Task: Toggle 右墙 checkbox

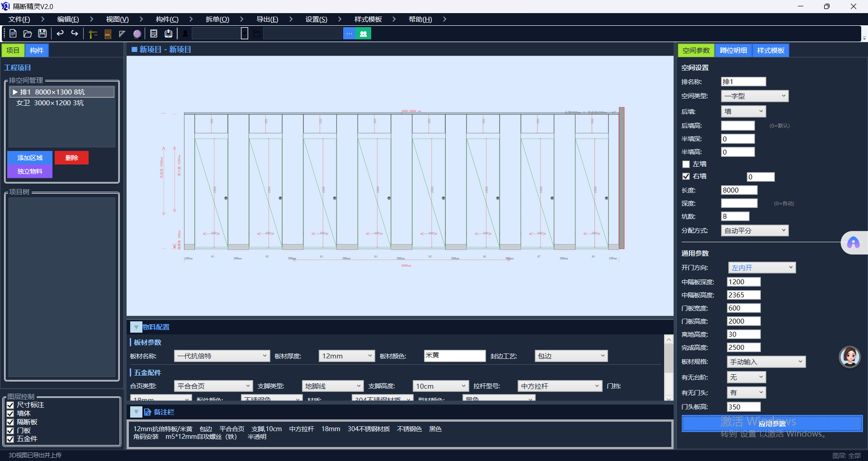Action: tap(686, 176)
